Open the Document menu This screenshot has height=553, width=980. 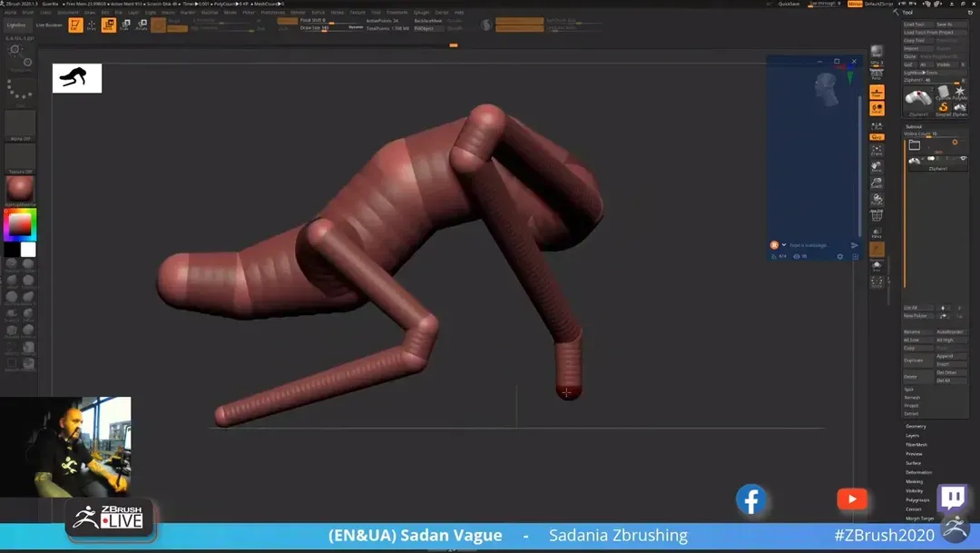pyautogui.click(x=68, y=13)
